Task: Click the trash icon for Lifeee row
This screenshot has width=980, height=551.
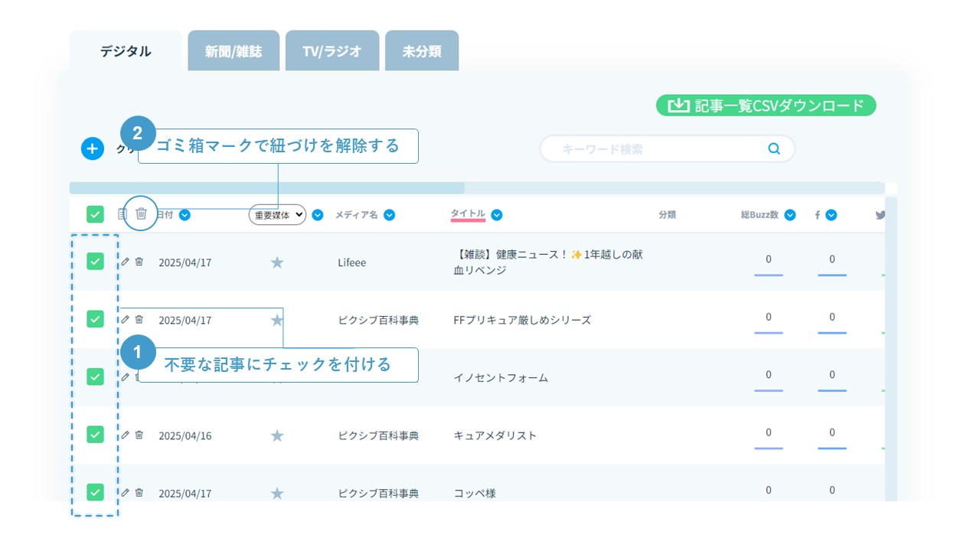Action: tap(139, 262)
